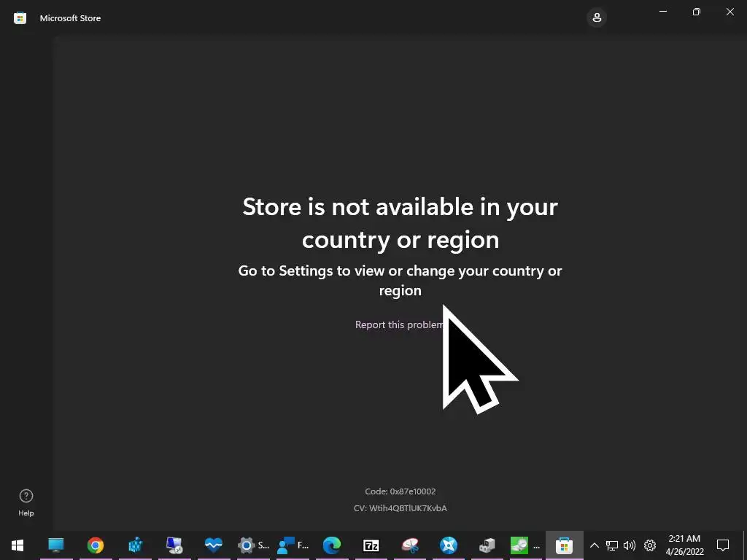Open the Windows Start menu
Viewport: 747px width, 560px height.
[18, 545]
